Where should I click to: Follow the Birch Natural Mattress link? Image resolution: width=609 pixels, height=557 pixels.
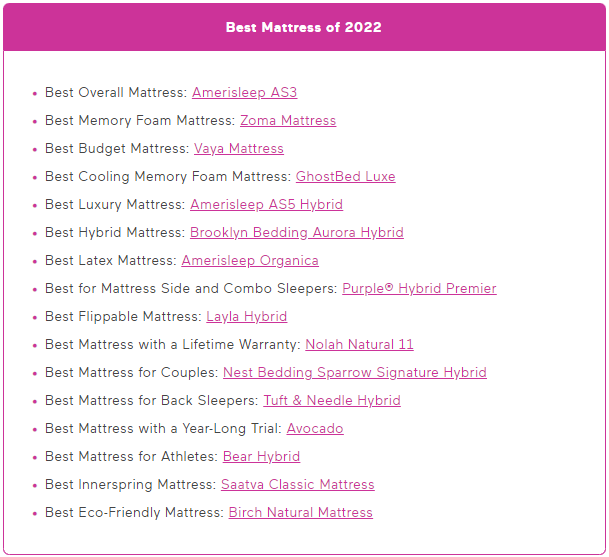[x=300, y=512]
